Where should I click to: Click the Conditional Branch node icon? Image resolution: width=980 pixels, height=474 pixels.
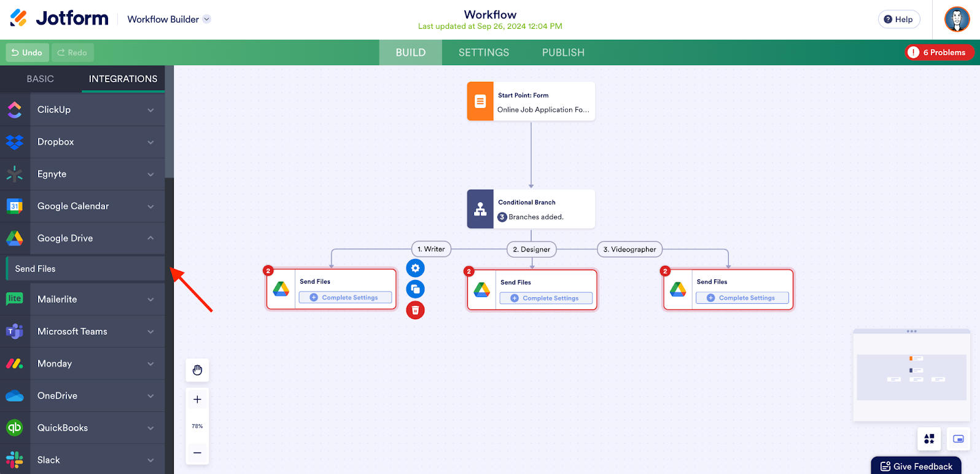tap(480, 209)
